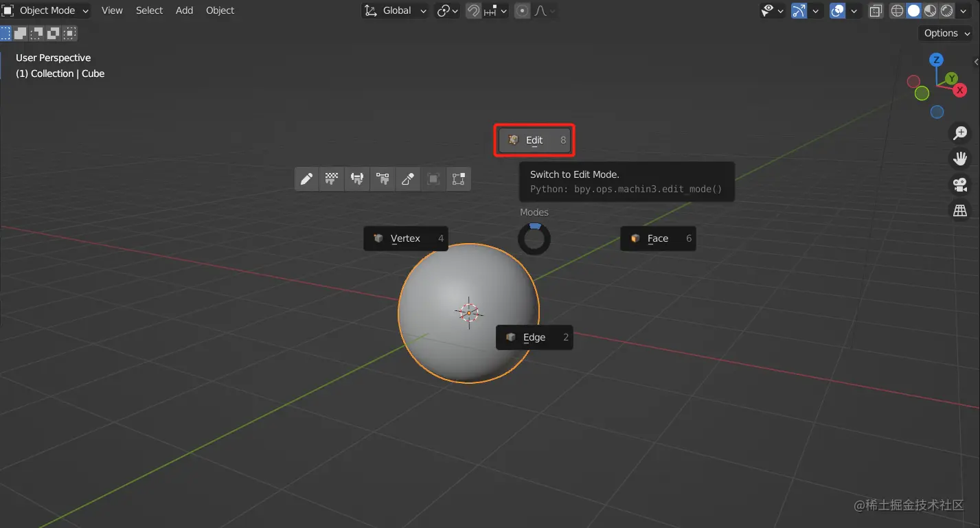Open the overlays settings dropdown arrow
This screenshot has width=980, height=528.
pyautogui.click(x=854, y=10)
